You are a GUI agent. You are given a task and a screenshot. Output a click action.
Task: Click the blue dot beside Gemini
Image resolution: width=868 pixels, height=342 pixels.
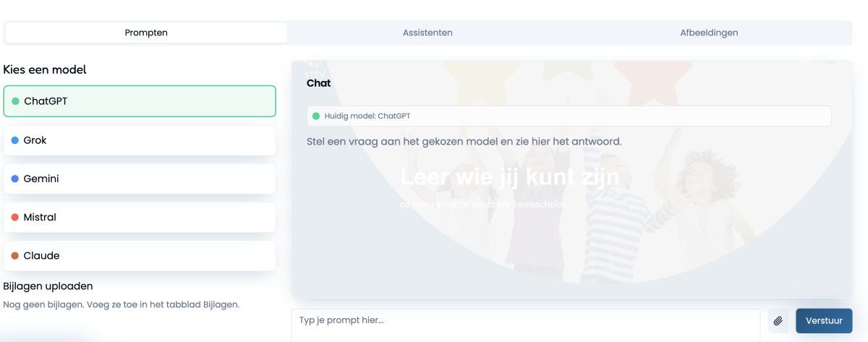coord(15,179)
